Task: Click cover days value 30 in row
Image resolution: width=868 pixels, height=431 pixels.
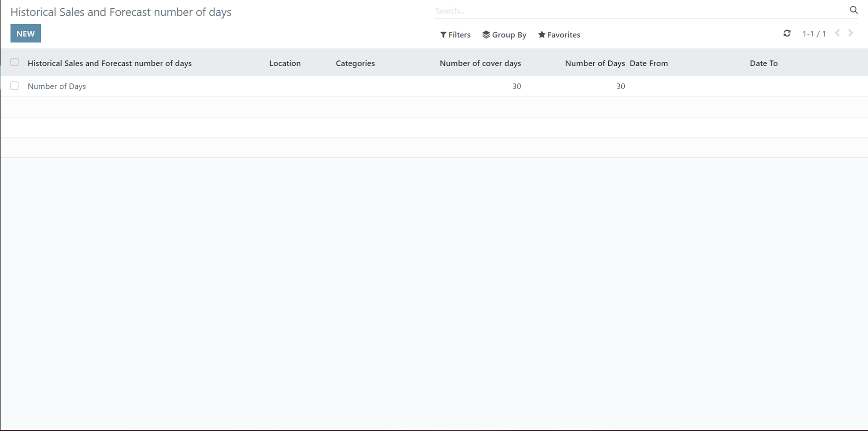Action: (517, 86)
